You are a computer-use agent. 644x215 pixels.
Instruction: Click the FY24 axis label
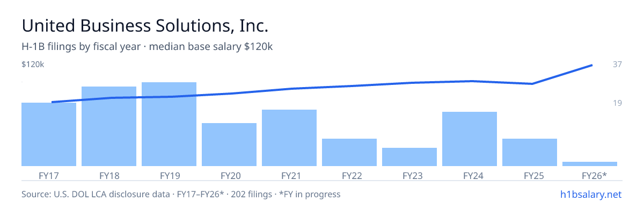tap(470, 175)
